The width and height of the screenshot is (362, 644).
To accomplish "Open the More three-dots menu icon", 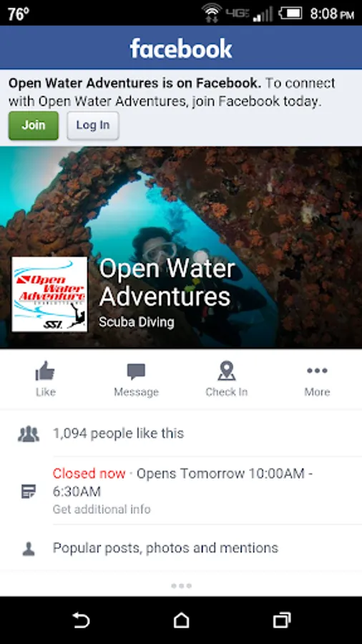I will (x=317, y=371).
